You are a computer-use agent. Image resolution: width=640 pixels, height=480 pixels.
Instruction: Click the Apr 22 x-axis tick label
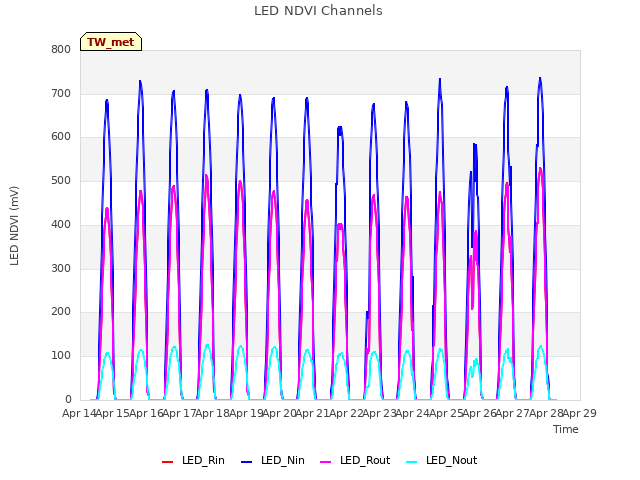[x=346, y=413]
